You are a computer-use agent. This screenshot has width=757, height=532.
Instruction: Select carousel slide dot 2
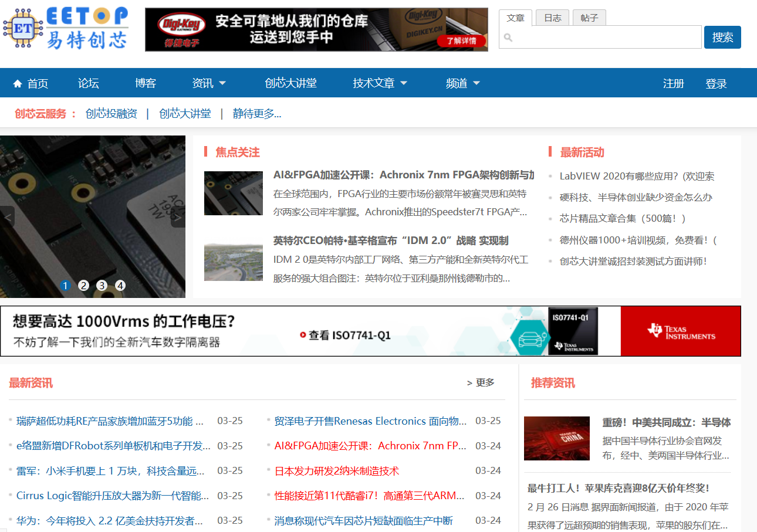(83, 286)
